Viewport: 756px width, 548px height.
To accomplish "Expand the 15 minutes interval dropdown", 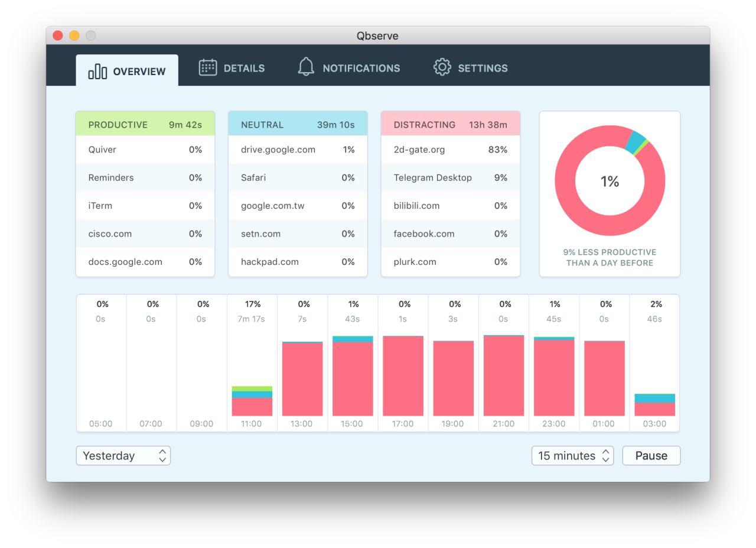I will 572,456.
